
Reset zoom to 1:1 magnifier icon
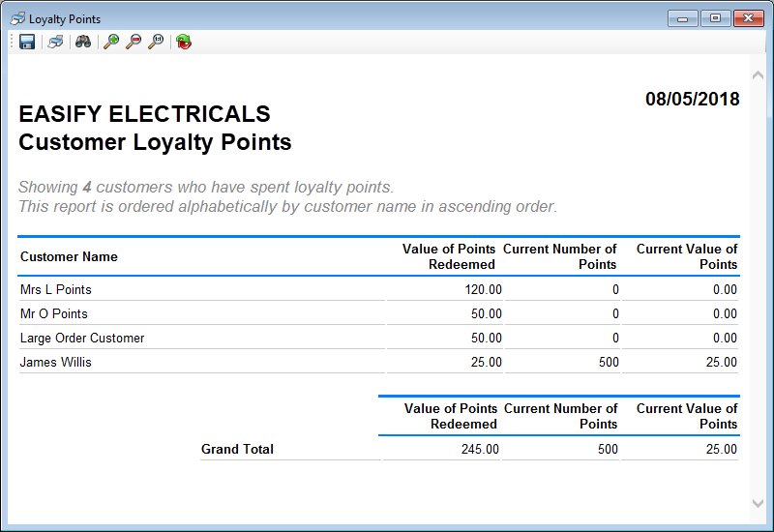click(x=156, y=42)
